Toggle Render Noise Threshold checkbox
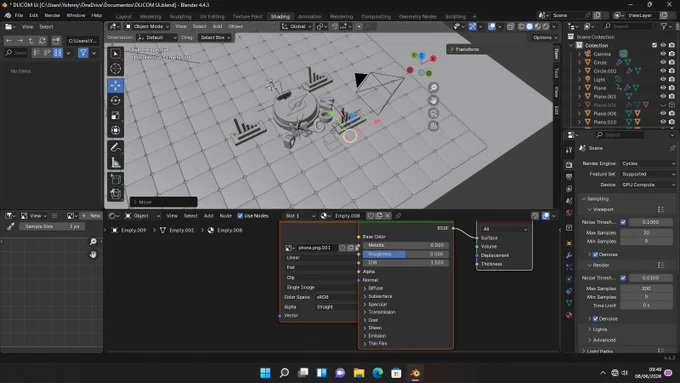680x383 pixels. coord(623,278)
